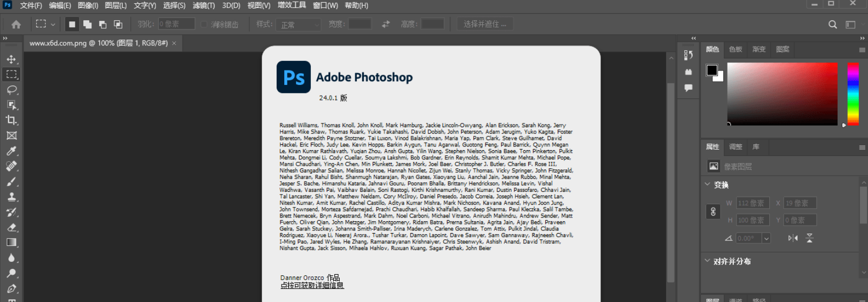
Task: Click the Home icon in options bar
Action: pyautogui.click(x=16, y=25)
